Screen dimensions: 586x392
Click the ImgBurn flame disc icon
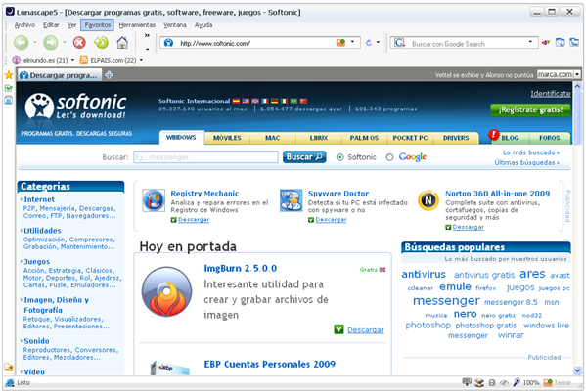(166, 292)
